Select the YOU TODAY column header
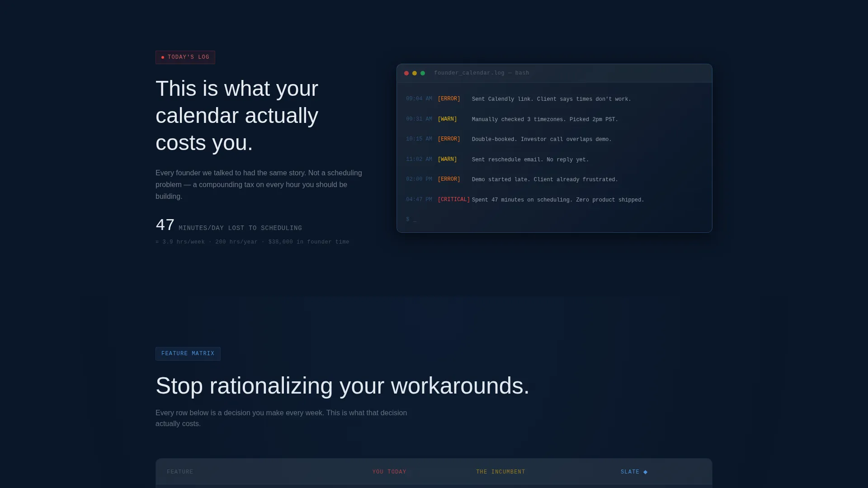Screen dimensions: 868x488 (x=389, y=472)
